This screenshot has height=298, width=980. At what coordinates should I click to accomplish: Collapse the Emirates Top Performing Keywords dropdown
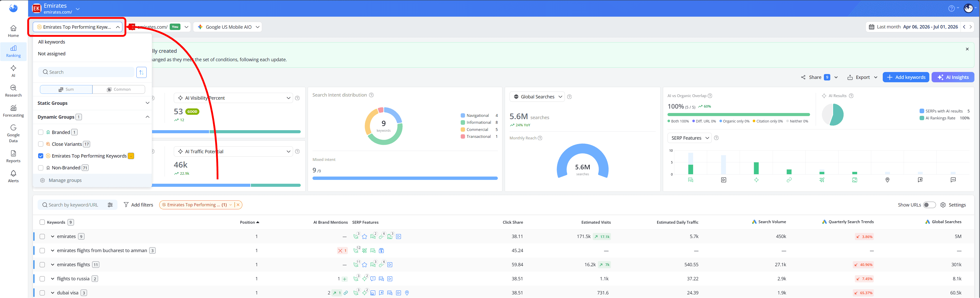pos(78,27)
